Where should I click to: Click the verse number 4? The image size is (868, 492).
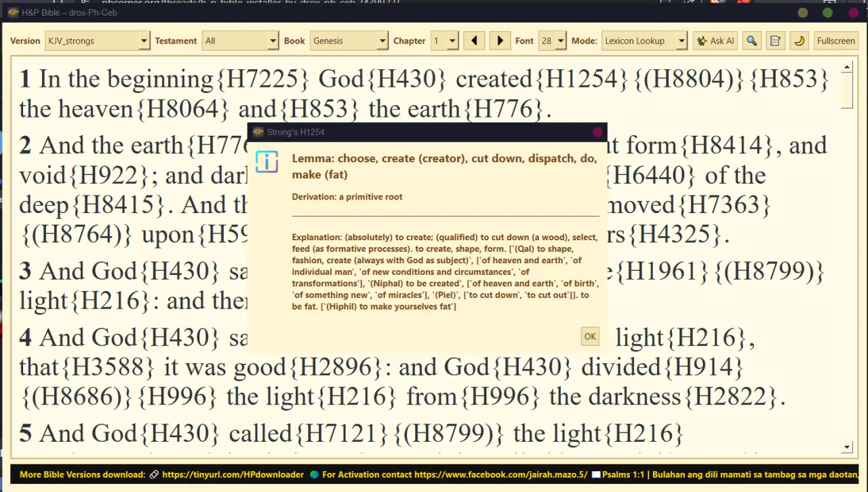pos(25,337)
